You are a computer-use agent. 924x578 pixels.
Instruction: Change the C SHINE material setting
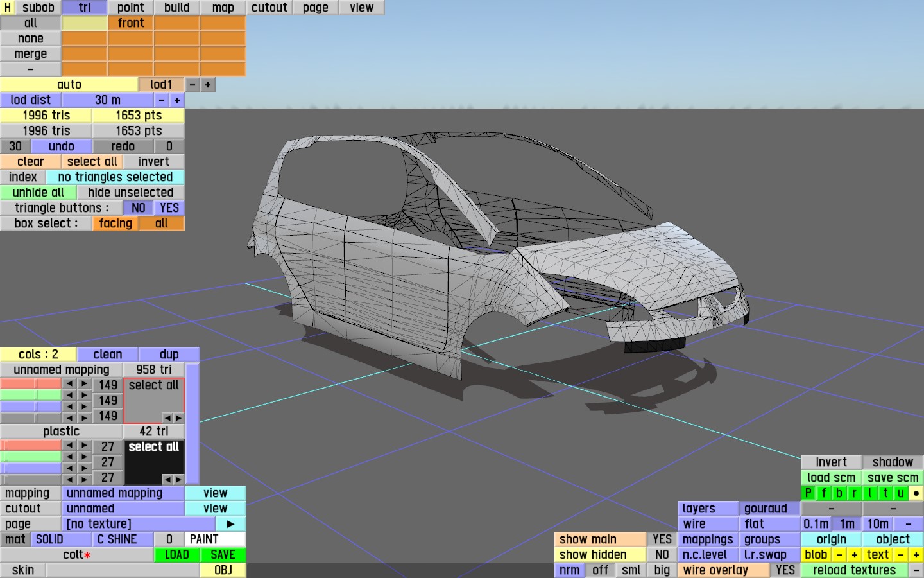pyautogui.click(x=123, y=539)
